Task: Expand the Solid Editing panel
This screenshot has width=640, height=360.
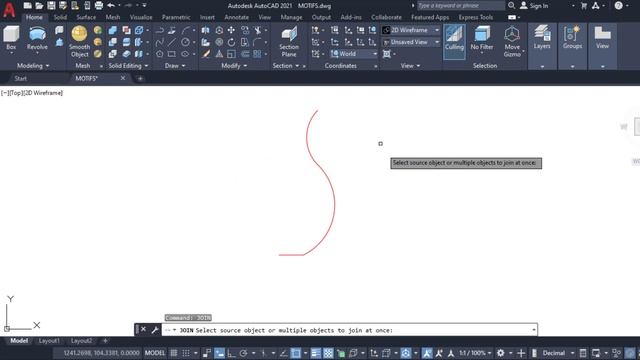Action: [x=128, y=66]
